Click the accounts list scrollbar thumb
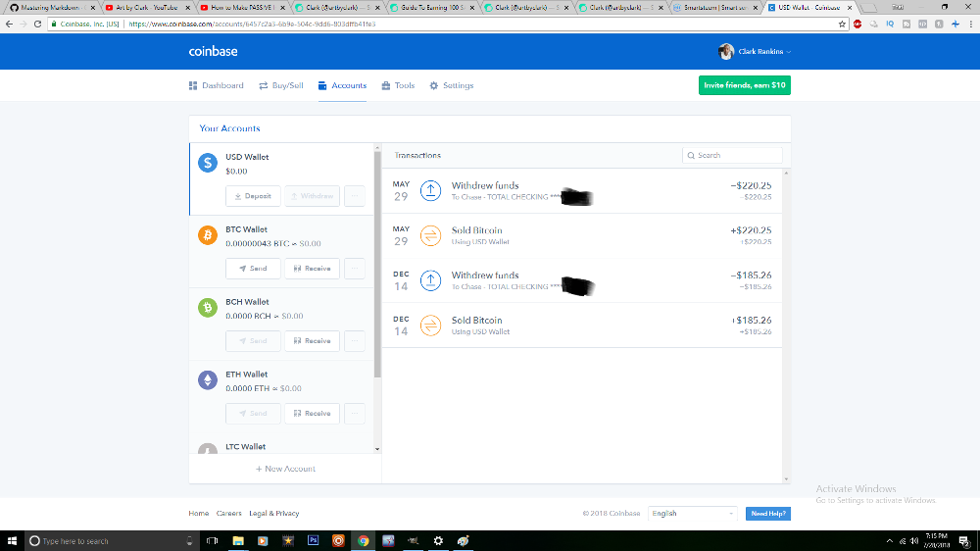This screenshot has width=980, height=551. pos(377,265)
